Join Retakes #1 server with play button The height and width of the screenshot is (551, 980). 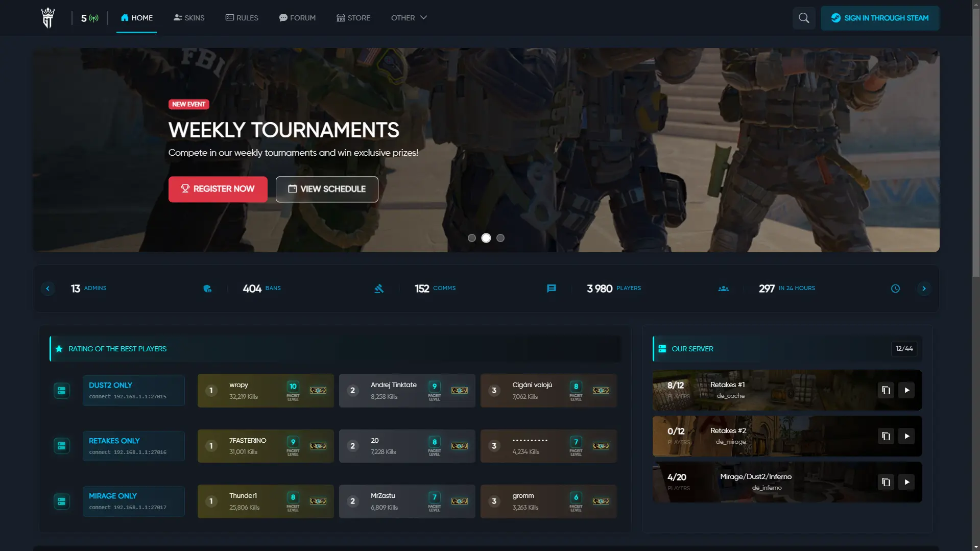[906, 390]
